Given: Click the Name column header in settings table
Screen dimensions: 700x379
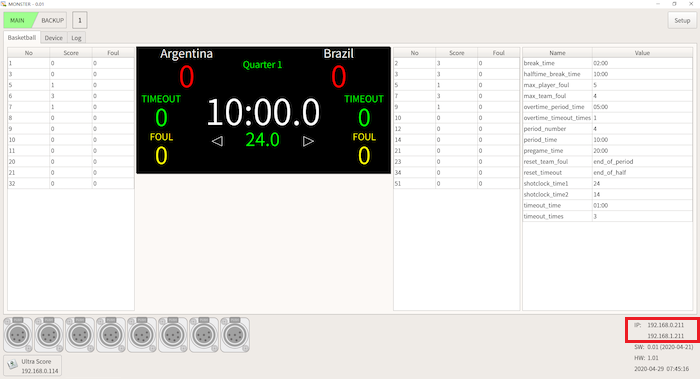Looking at the screenshot, I should click(x=557, y=53).
